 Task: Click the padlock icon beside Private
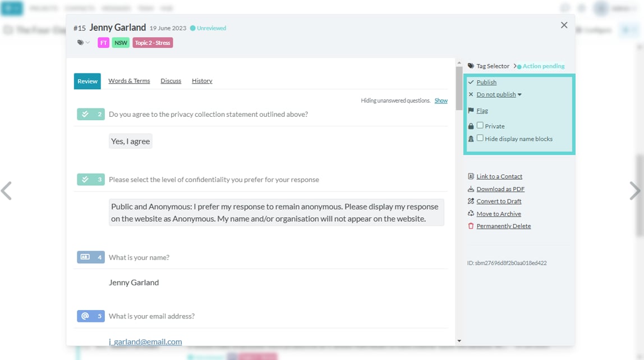471,126
